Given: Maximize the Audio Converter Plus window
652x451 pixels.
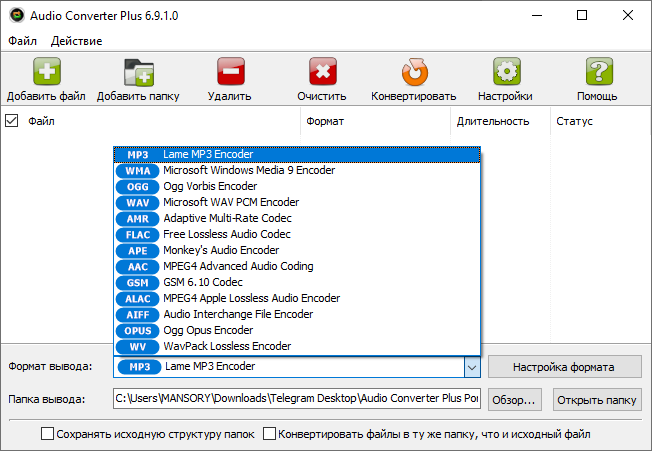Looking at the screenshot, I should [x=582, y=15].
